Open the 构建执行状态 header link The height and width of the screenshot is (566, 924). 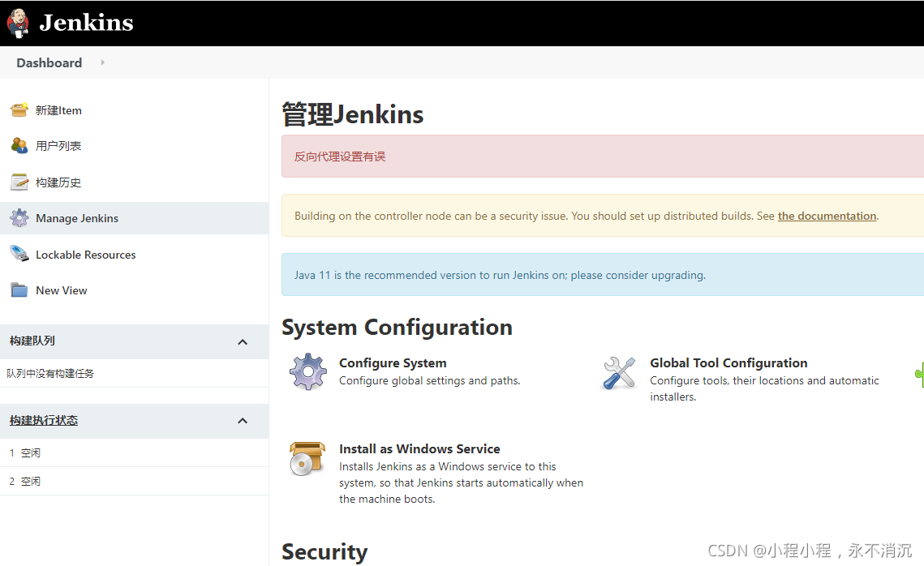pos(44,421)
